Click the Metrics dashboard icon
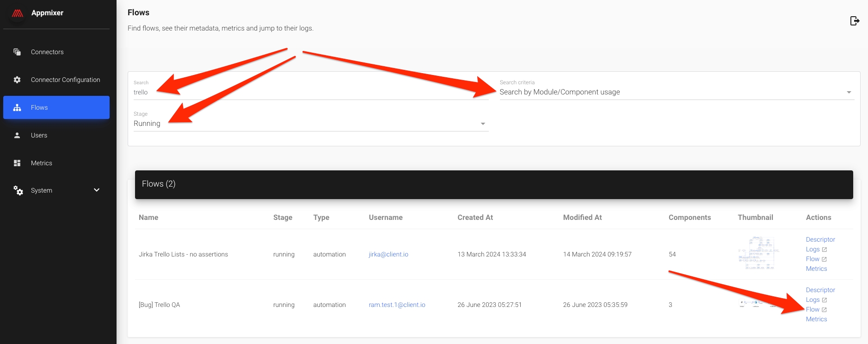This screenshot has height=344, width=868. (x=17, y=163)
